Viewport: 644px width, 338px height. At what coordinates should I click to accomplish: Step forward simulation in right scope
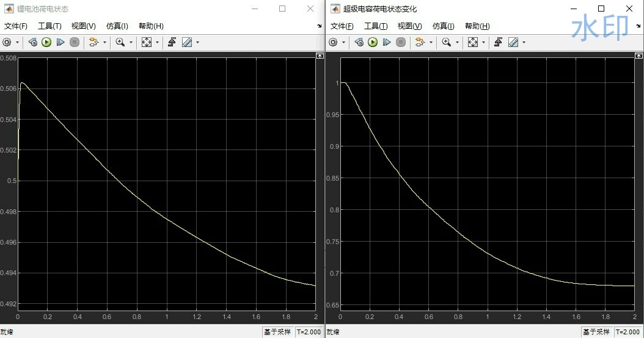pyautogui.click(x=387, y=42)
